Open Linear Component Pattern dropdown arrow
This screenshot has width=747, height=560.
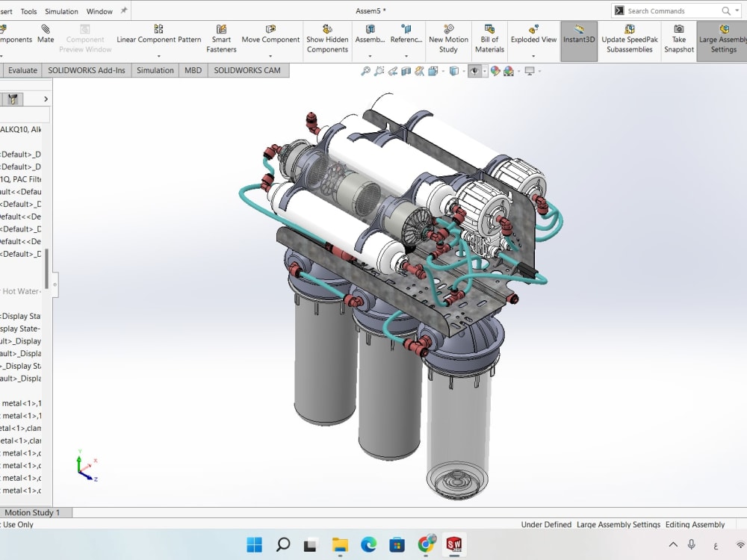click(158, 56)
